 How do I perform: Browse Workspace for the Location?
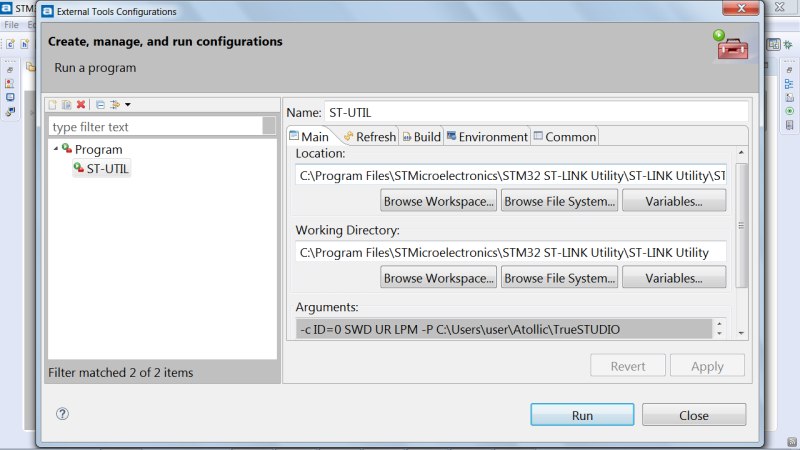point(438,201)
